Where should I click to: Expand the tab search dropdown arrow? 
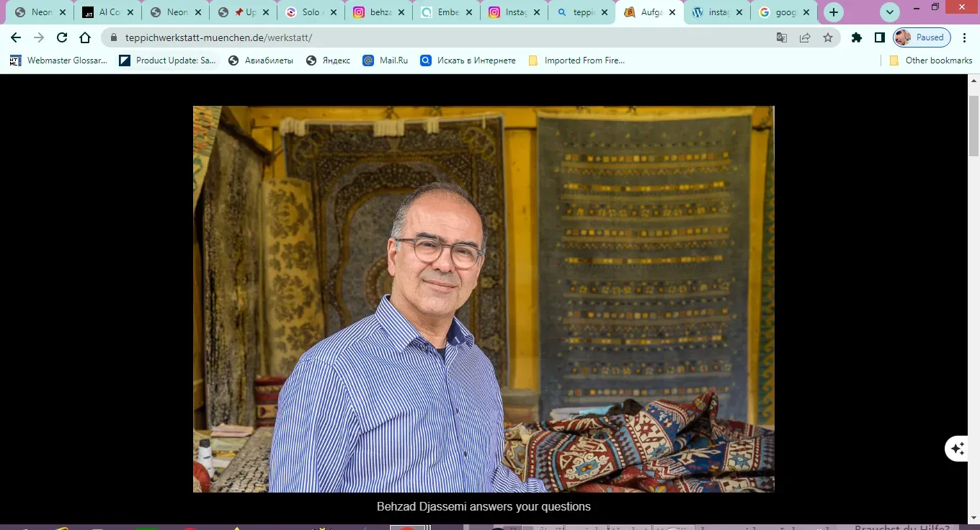click(891, 12)
